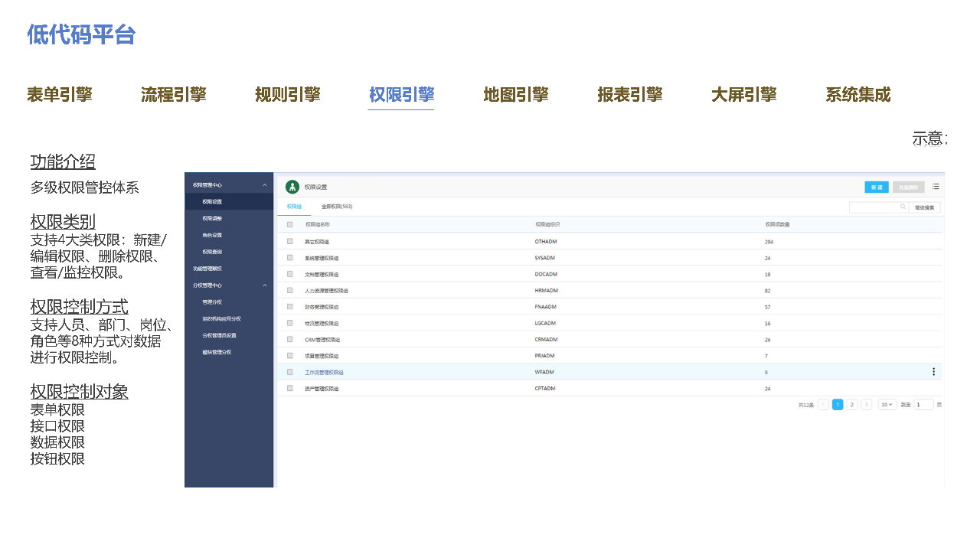The height and width of the screenshot is (551, 980).
Task: Open the 工作流管理权限组 link
Action: pos(324,372)
